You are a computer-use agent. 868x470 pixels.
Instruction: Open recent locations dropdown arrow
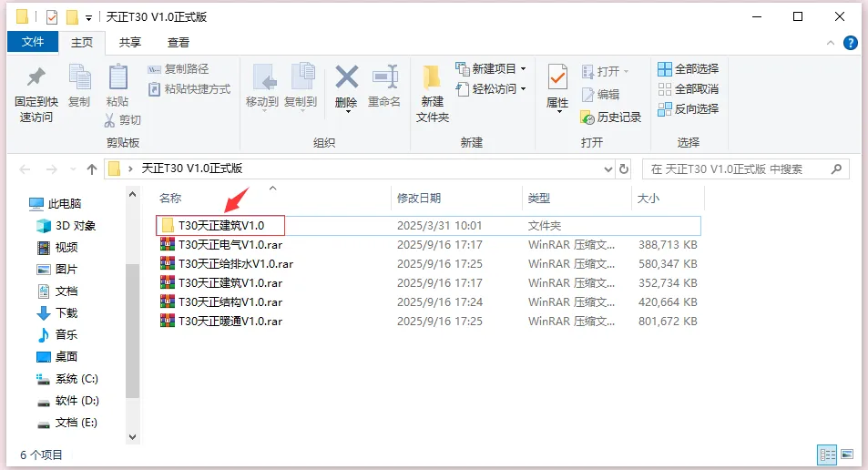[73, 169]
